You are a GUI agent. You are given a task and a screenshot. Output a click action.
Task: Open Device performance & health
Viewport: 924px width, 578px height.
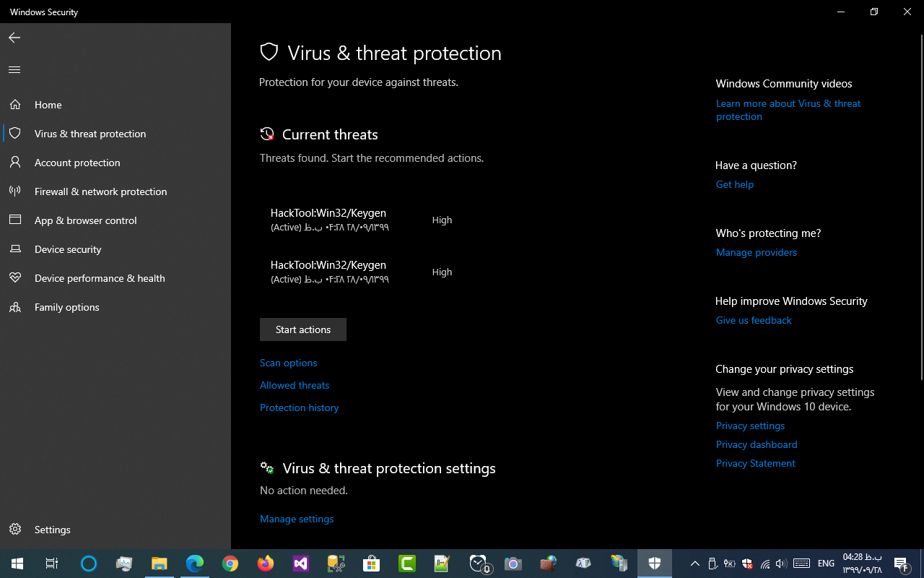(x=115, y=278)
